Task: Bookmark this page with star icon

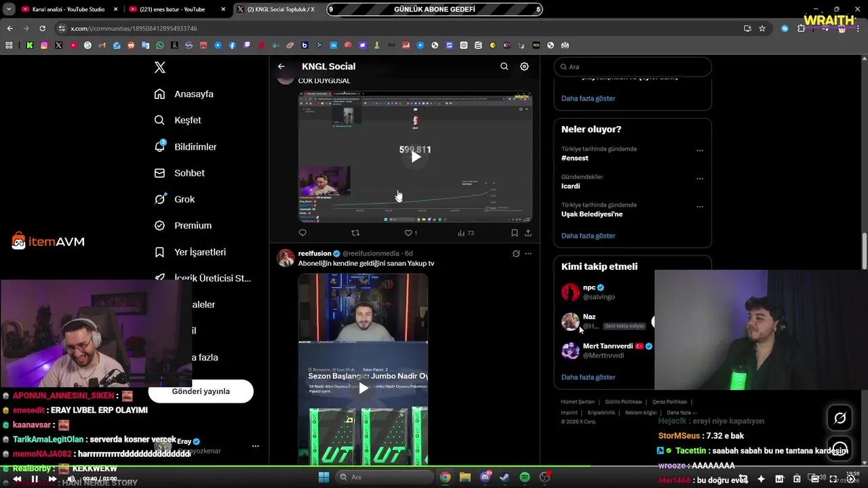Action: click(x=762, y=28)
